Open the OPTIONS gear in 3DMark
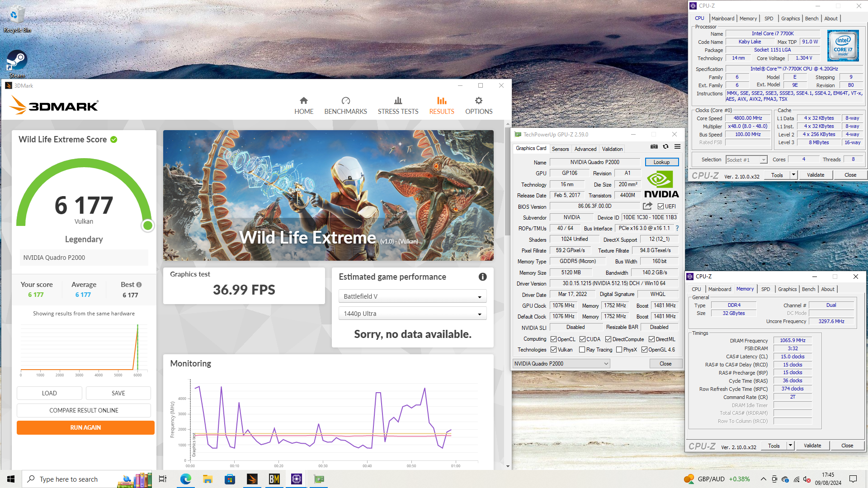This screenshot has width=868, height=488. (479, 106)
